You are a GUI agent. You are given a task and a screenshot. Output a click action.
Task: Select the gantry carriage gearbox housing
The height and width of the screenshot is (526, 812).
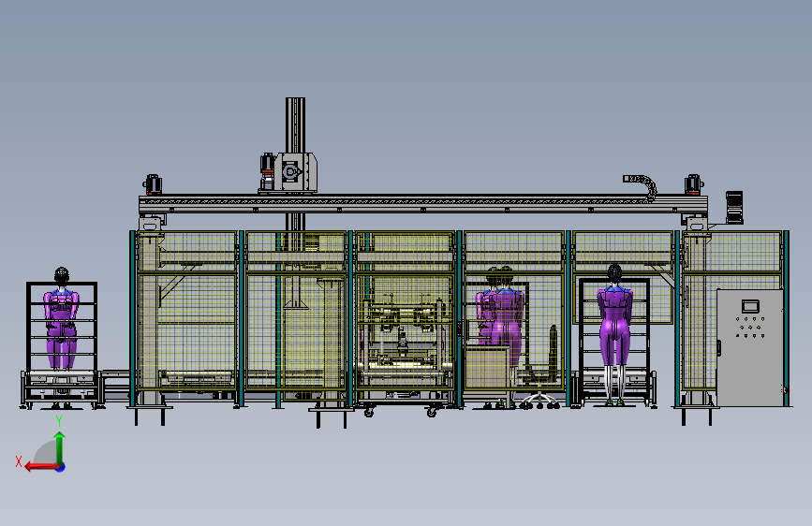tap(295, 172)
